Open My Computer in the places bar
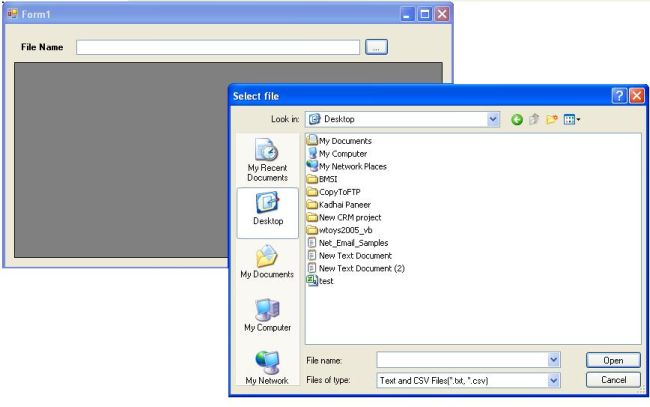Viewport: 650px width, 407px height. pos(267,315)
